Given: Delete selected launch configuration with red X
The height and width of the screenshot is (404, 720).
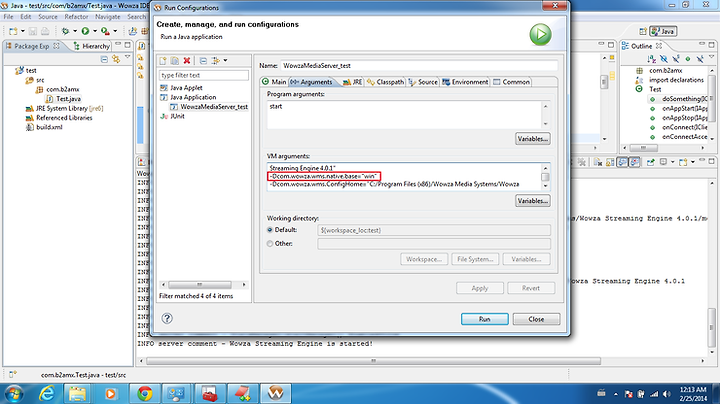Looking at the screenshot, I should [187, 61].
